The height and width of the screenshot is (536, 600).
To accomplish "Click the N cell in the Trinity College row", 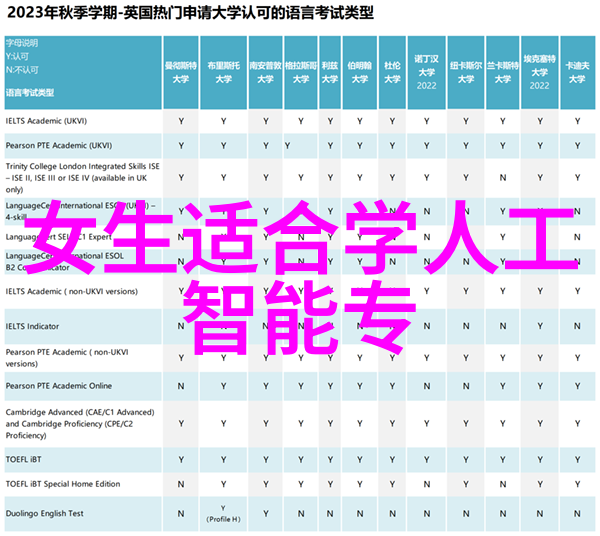I will point(503,178).
